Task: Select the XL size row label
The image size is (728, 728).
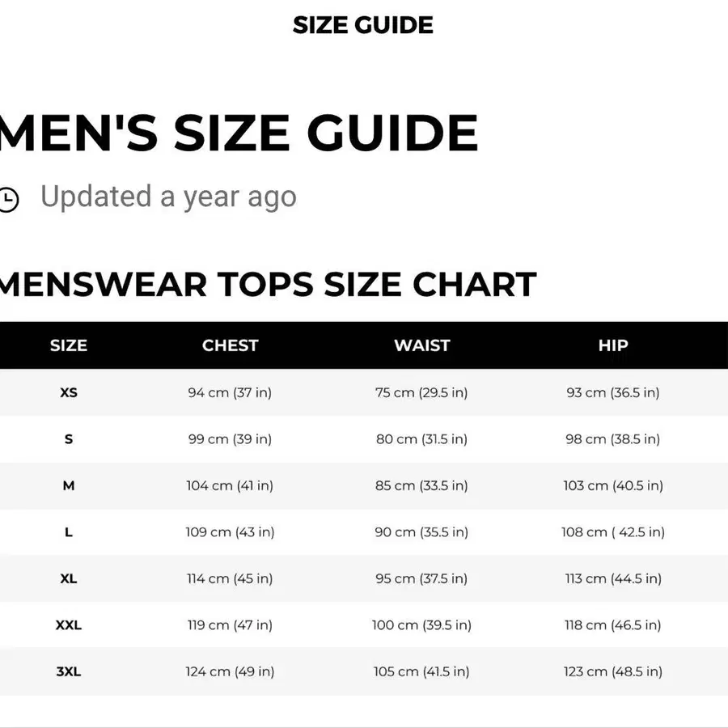Action: pyautogui.click(x=69, y=578)
